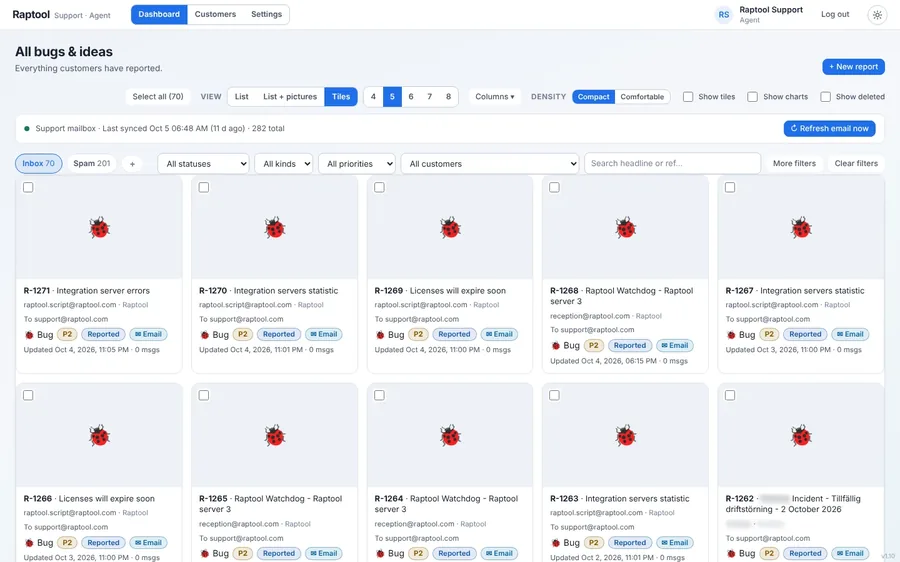Open the All kinds dropdown

pos(284,164)
